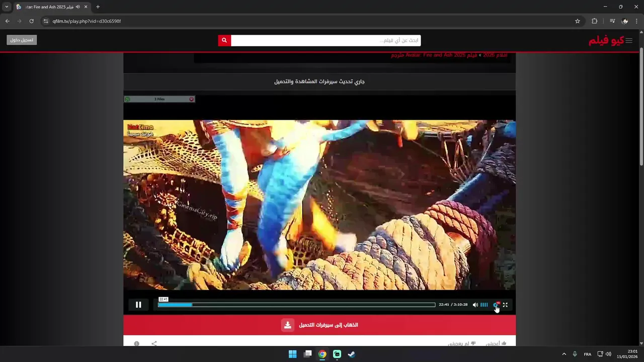Switch the FRA keyboard language
644x362 pixels.
pyautogui.click(x=588, y=354)
